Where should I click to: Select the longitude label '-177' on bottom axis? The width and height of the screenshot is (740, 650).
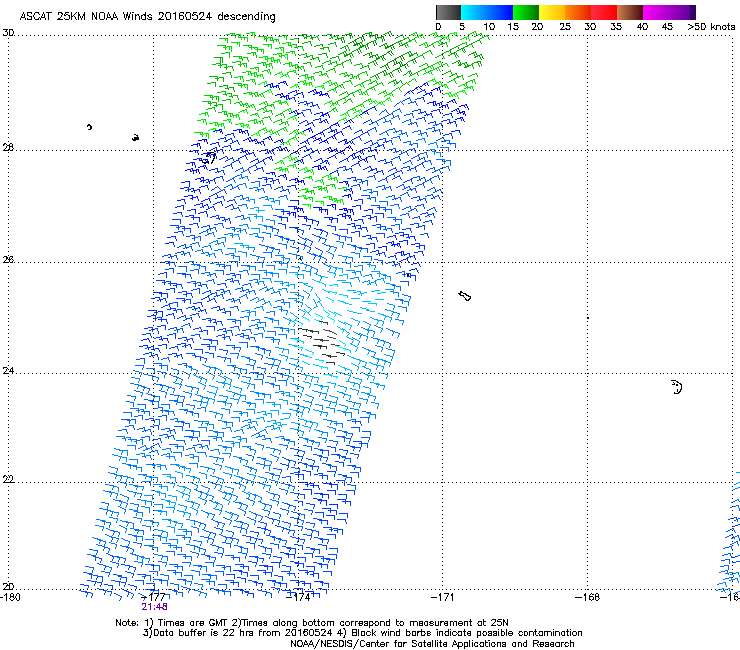point(154,597)
